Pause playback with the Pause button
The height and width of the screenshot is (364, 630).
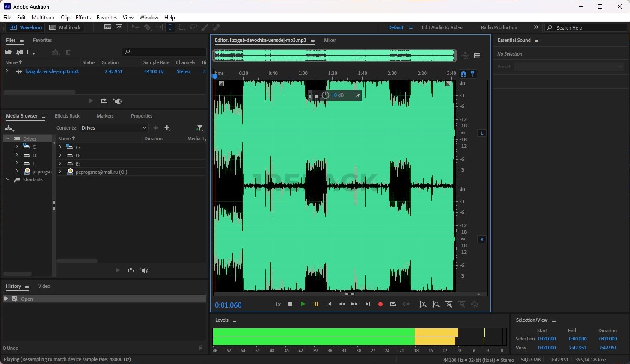coord(316,304)
